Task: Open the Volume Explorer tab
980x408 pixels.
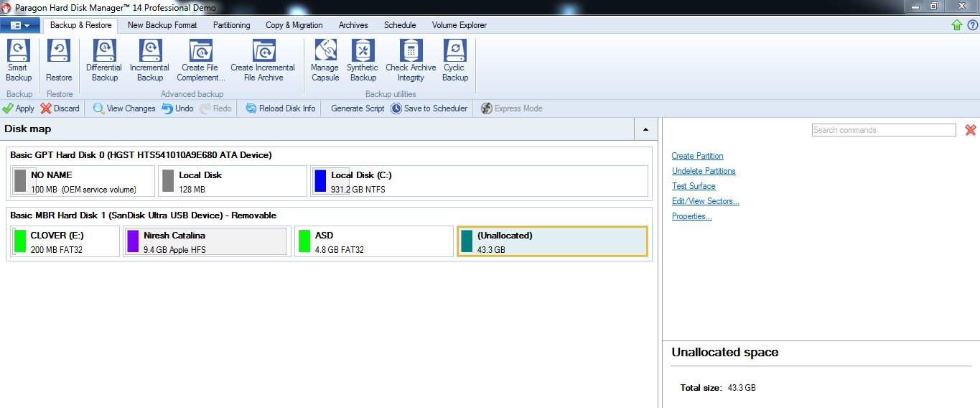Action: (459, 25)
